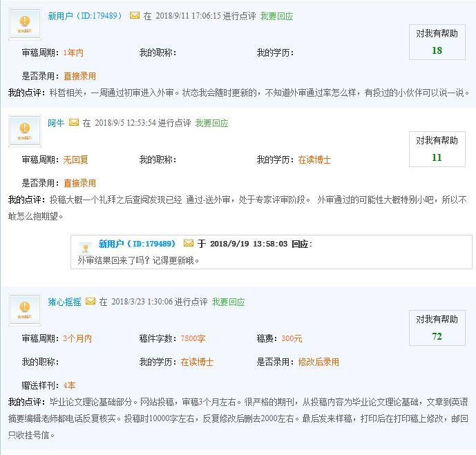The image size is (476, 455).
Task: Click timestamp 2018/3/23 1:30:06
Action: click(142, 302)
